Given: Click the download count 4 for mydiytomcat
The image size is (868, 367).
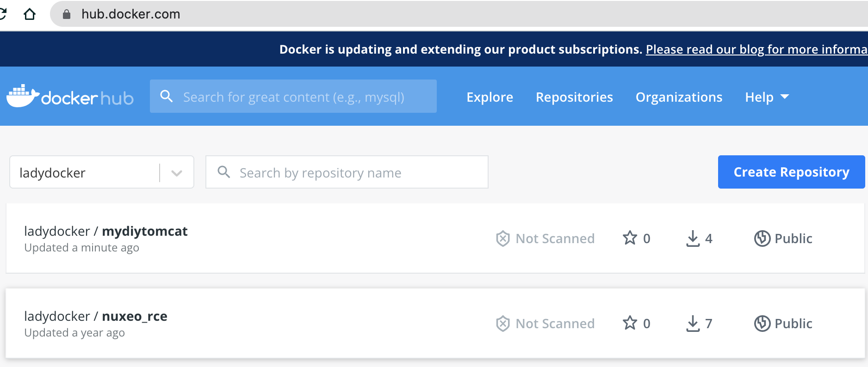Looking at the screenshot, I should [x=708, y=239].
